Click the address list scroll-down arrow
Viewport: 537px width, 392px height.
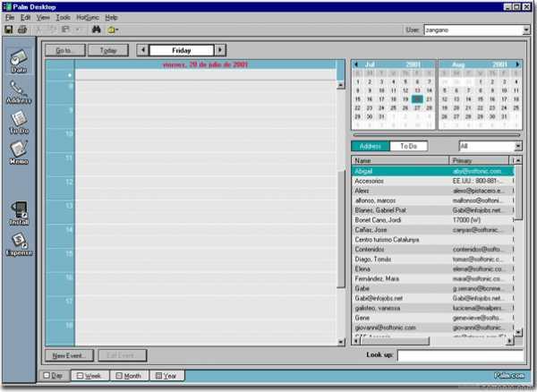pos(518,332)
